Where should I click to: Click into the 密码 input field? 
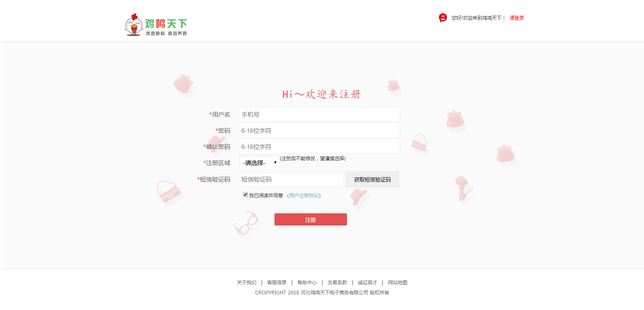[x=319, y=131]
